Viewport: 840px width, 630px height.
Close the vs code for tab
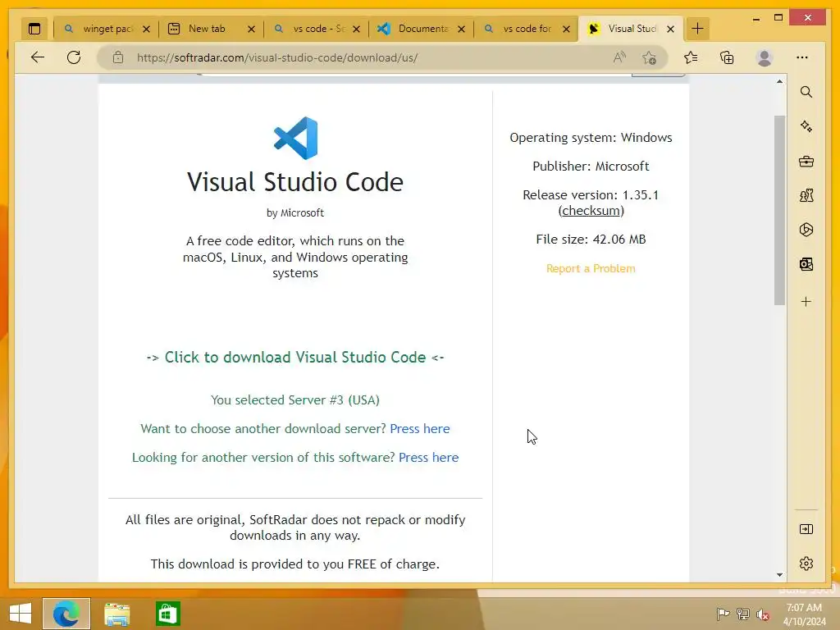[x=566, y=29]
